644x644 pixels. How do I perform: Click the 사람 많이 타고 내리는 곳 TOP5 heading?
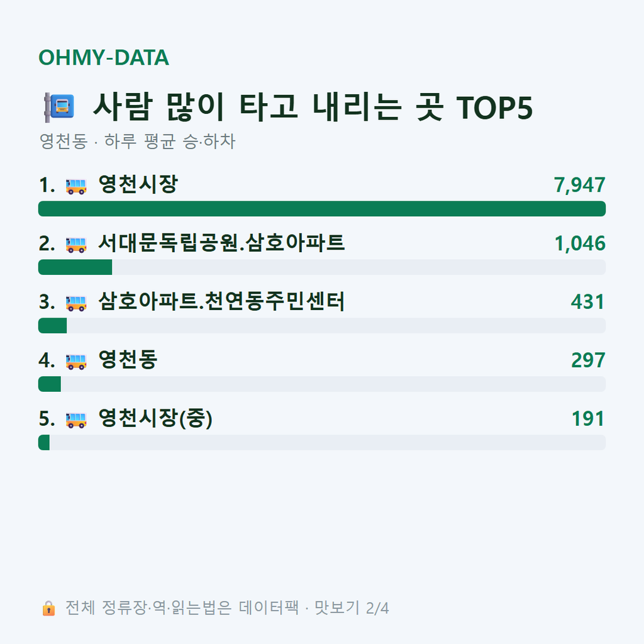click(313, 107)
